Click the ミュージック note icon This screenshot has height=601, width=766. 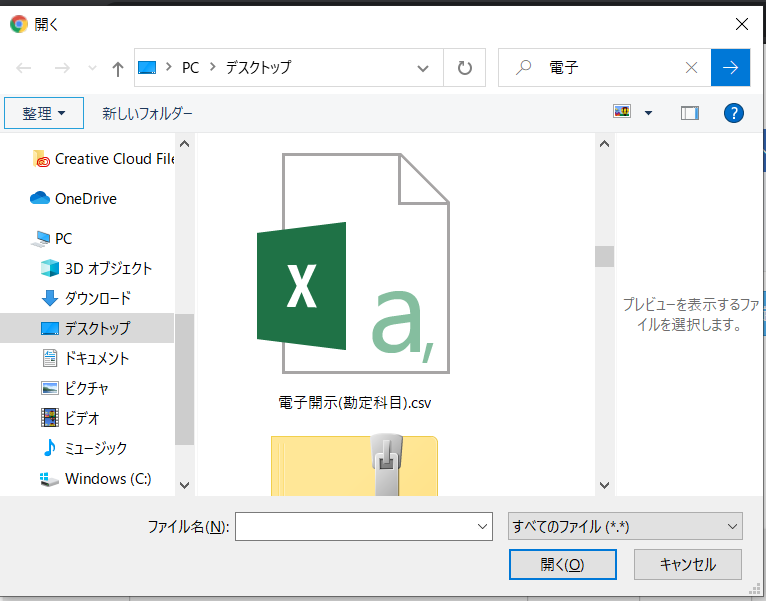tap(49, 448)
